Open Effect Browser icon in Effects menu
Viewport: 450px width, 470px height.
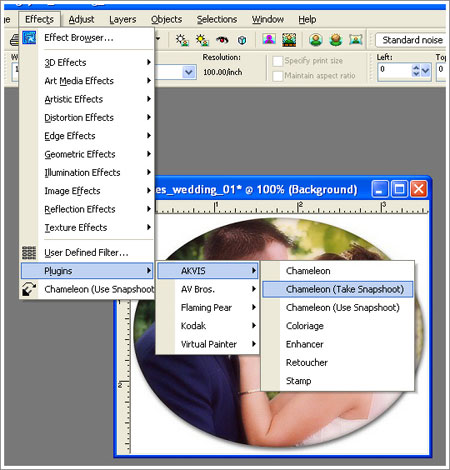pos(29,38)
